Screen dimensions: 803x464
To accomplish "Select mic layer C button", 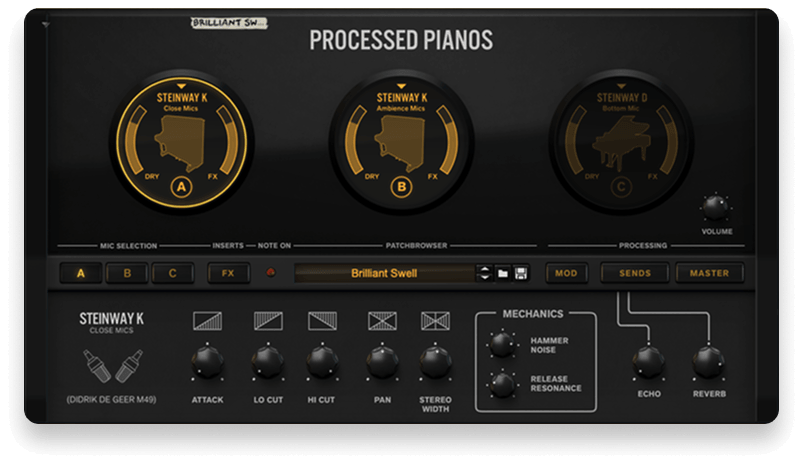I will 173,273.
